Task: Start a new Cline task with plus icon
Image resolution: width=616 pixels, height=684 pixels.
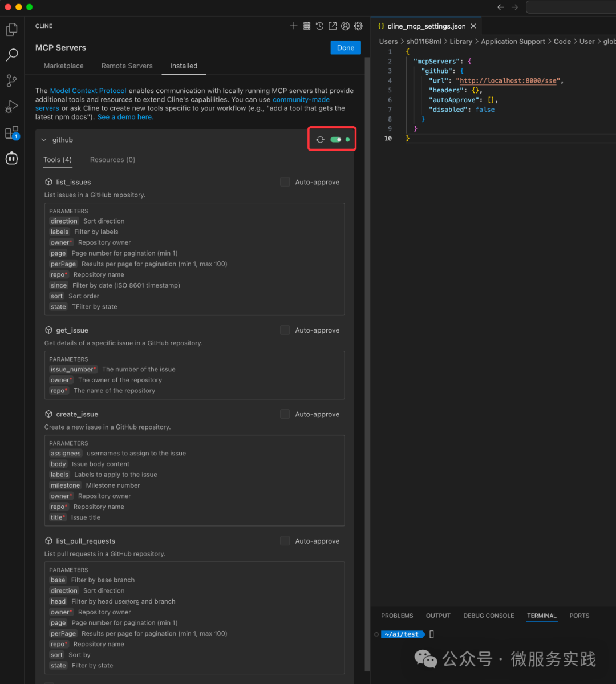Action: click(294, 26)
